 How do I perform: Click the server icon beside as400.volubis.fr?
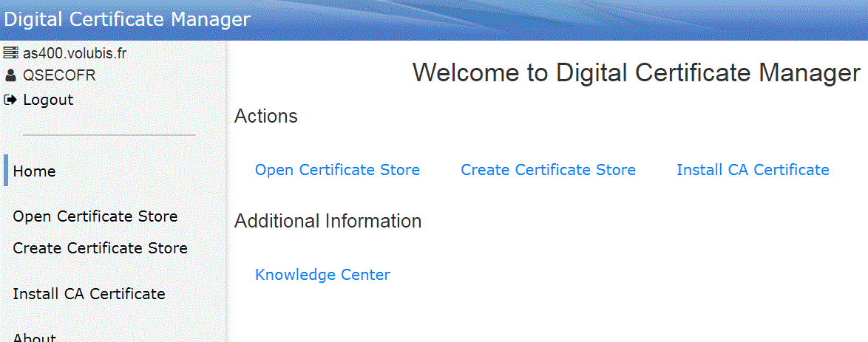click(10, 54)
